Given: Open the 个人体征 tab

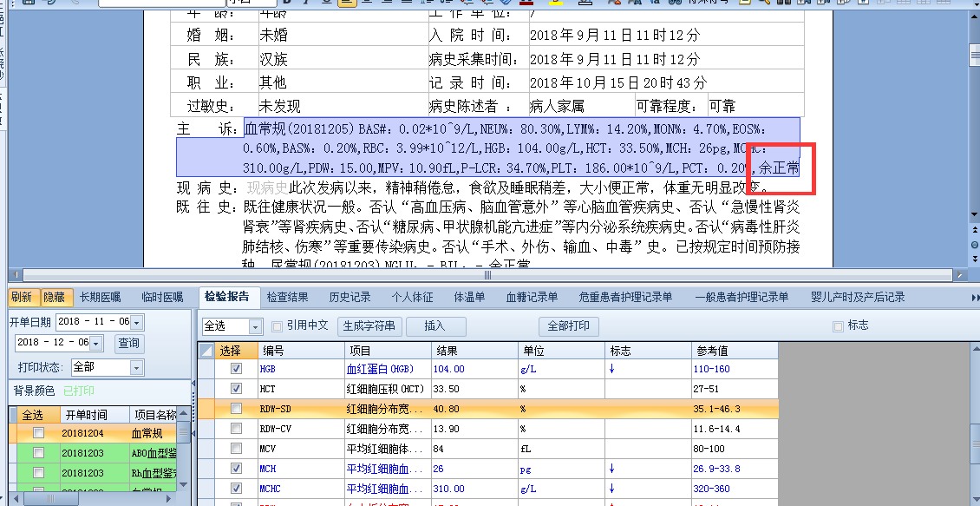Looking at the screenshot, I should [x=413, y=297].
